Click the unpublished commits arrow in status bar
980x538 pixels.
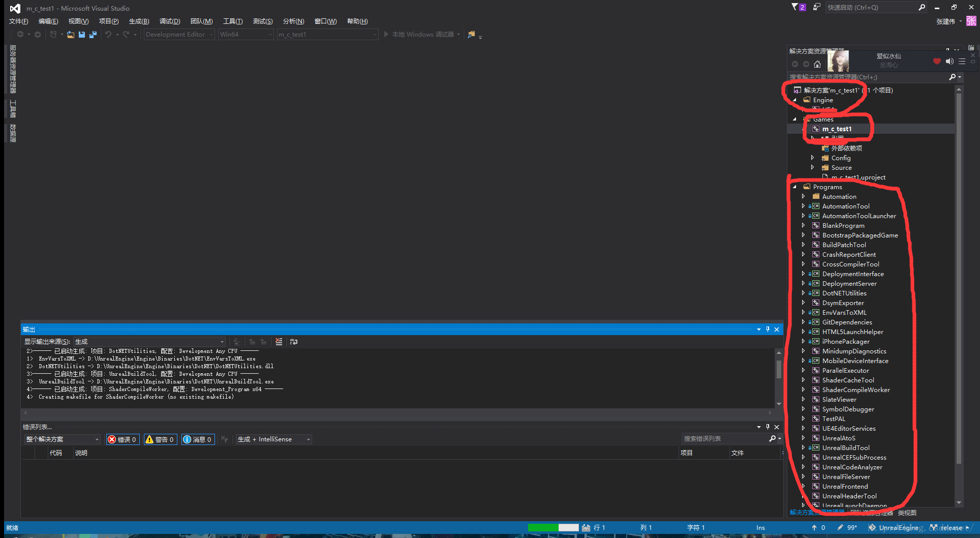(814, 528)
